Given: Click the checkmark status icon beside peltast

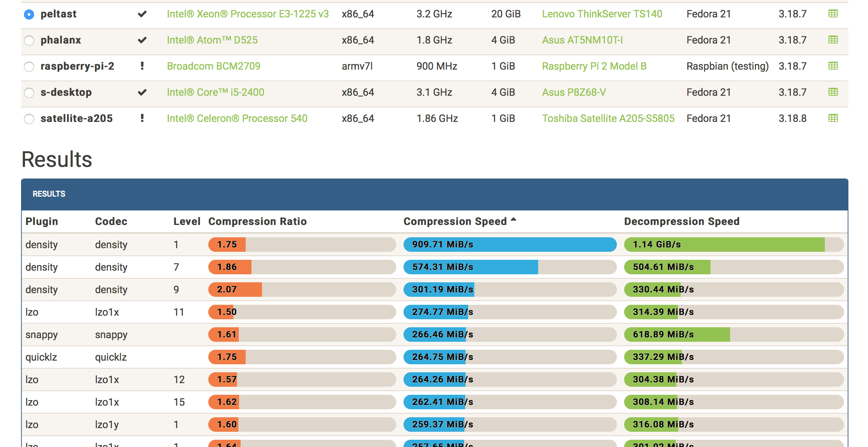Looking at the screenshot, I should 142,14.
